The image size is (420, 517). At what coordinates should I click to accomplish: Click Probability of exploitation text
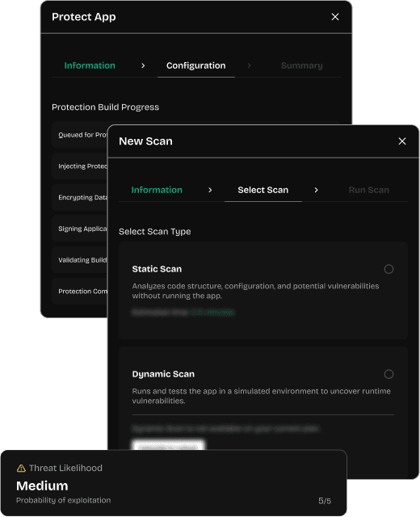63,500
